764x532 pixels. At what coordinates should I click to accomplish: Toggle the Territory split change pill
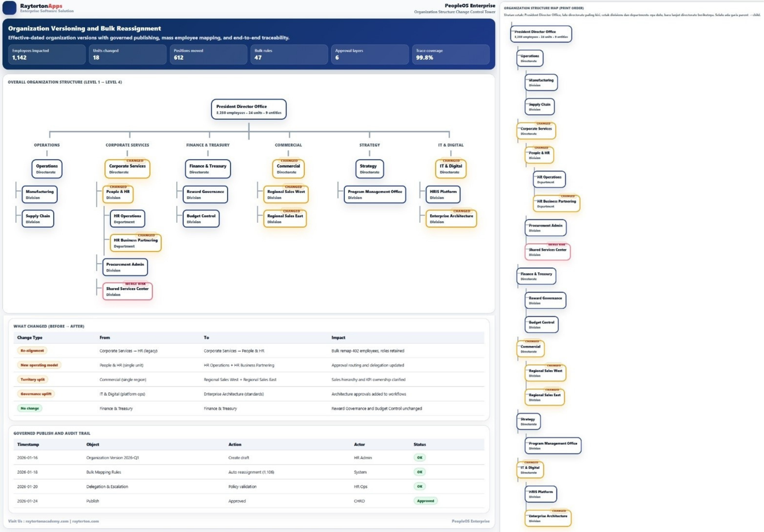pyautogui.click(x=32, y=379)
